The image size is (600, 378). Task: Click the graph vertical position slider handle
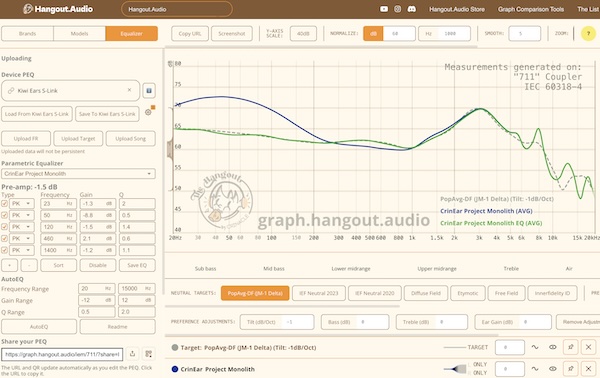170,150
